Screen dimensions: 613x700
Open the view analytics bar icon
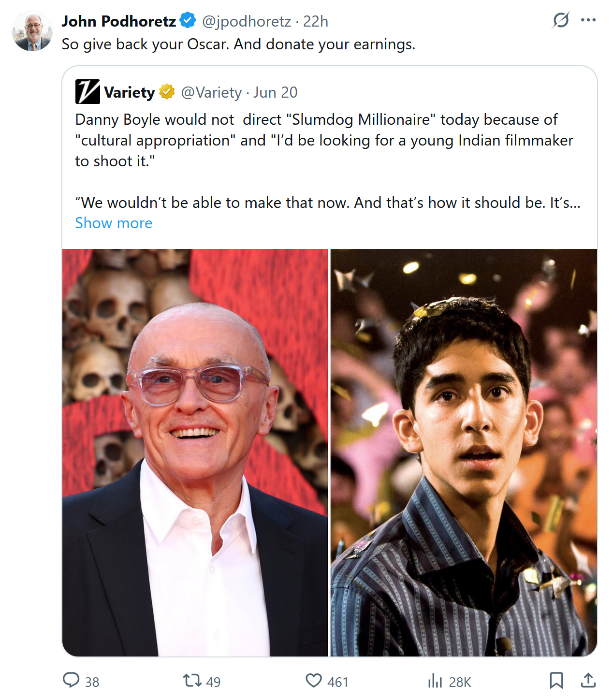[x=435, y=681]
